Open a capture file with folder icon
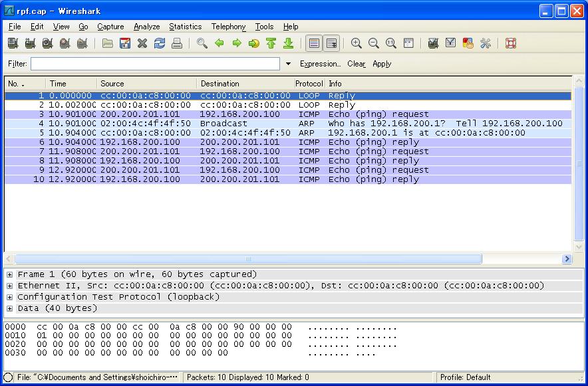Image resolution: width=588 pixels, height=386 pixels. (108, 43)
